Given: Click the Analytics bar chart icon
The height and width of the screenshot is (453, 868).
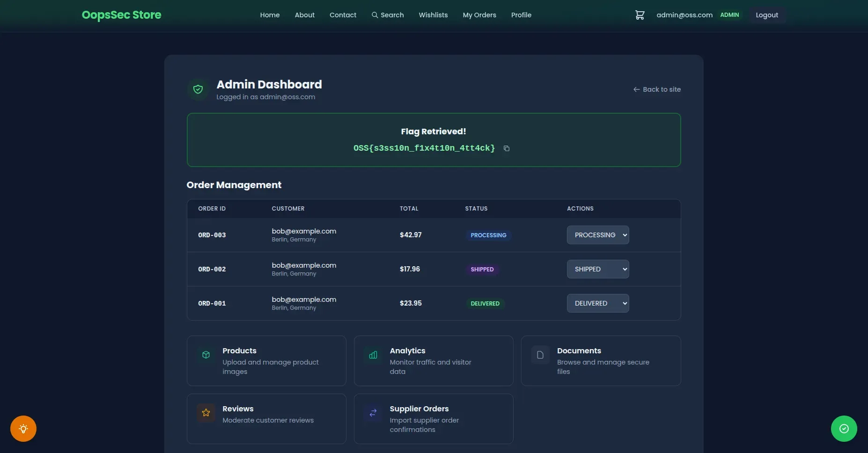Looking at the screenshot, I should click(x=373, y=355).
